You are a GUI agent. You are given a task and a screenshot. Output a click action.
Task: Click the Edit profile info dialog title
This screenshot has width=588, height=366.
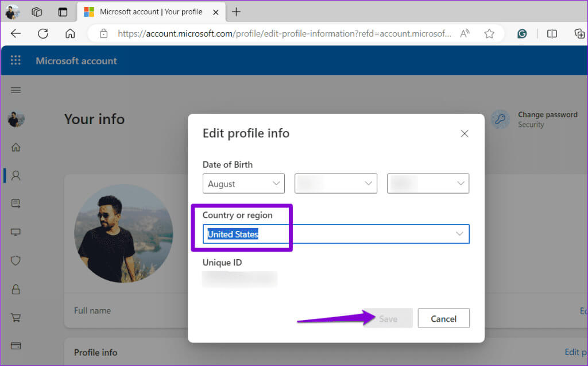tap(246, 133)
